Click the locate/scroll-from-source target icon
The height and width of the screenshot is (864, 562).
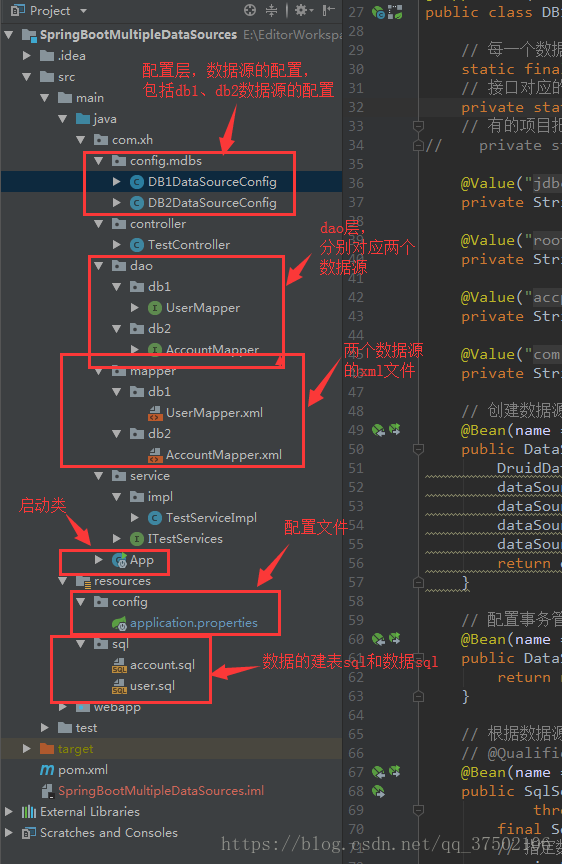point(250,10)
